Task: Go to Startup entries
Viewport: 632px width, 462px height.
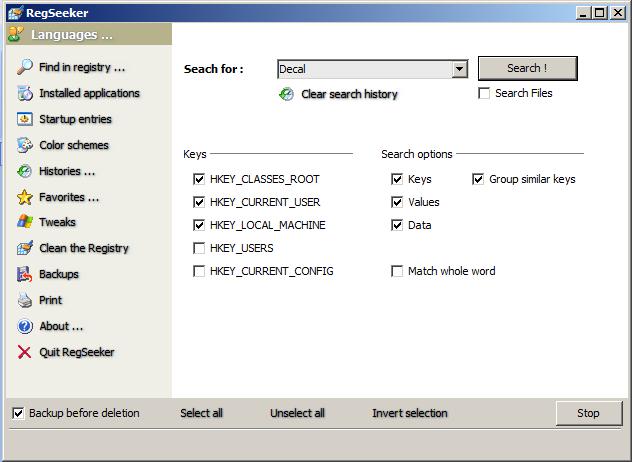Action: 75,119
